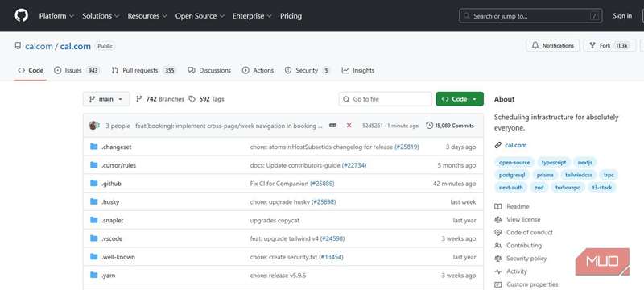
Task: Expand the Open Source menu
Action: pyautogui.click(x=200, y=16)
